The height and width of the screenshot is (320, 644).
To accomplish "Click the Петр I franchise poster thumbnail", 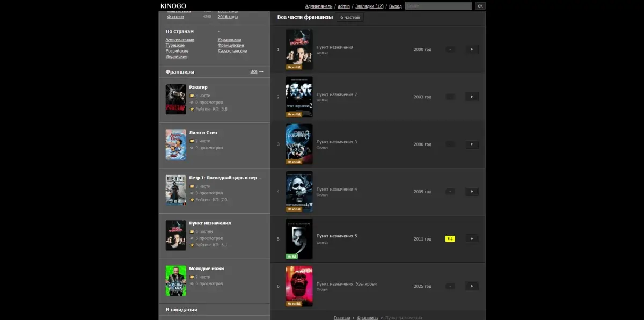I will tap(175, 190).
